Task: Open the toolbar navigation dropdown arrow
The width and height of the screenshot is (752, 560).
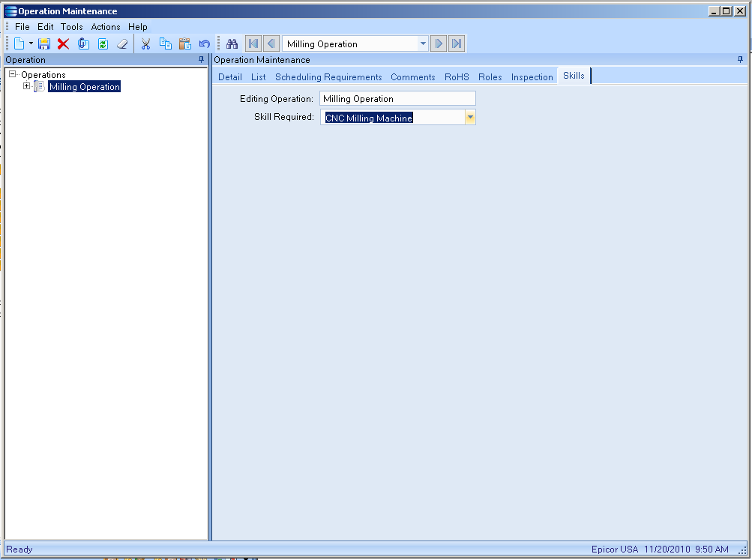Action: click(423, 43)
